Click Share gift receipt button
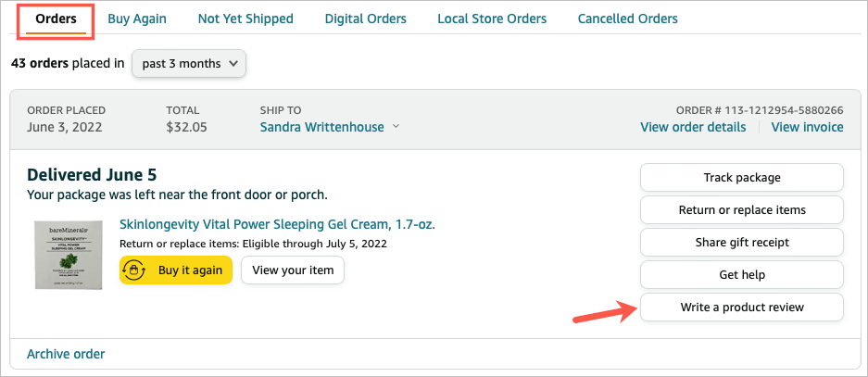This screenshot has height=377, width=868. (741, 242)
